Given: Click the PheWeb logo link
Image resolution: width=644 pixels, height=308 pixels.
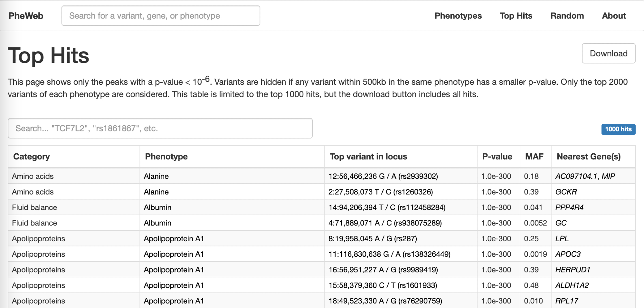Looking at the screenshot, I should coord(26,16).
